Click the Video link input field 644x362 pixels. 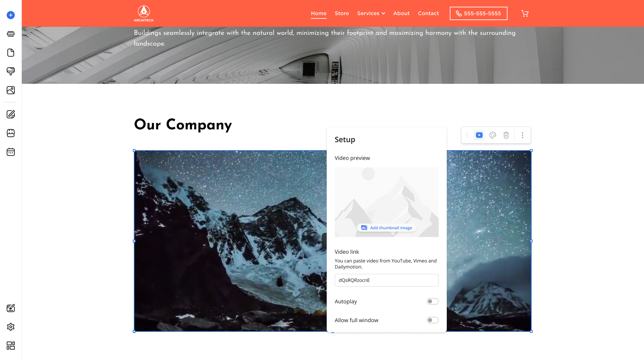click(x=386, y=280)
